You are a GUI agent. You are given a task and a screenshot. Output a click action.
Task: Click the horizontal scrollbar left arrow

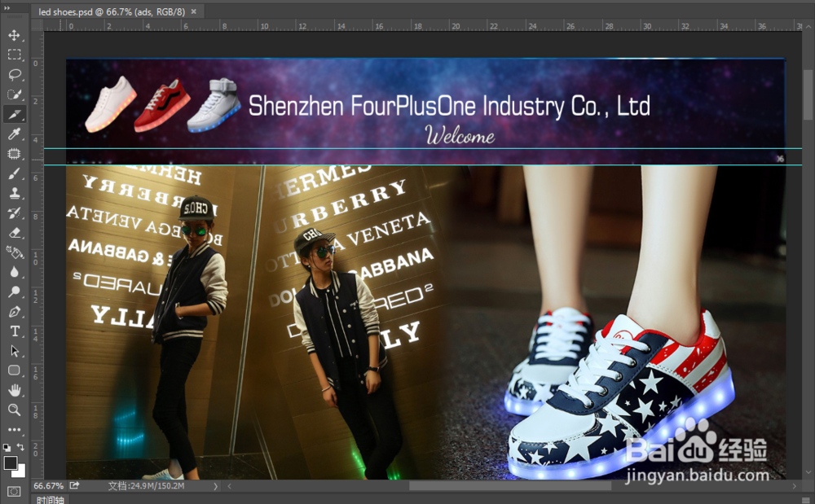[229, 486]
